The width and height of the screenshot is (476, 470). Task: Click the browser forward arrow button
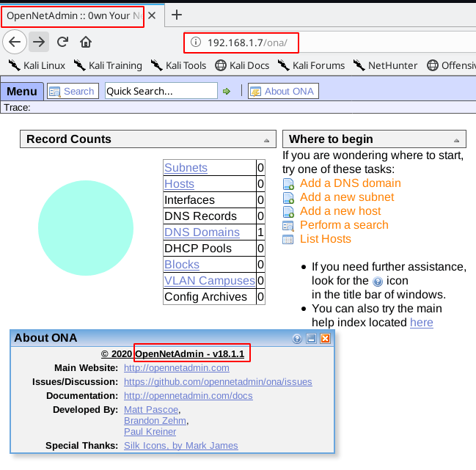click(39, 42)
